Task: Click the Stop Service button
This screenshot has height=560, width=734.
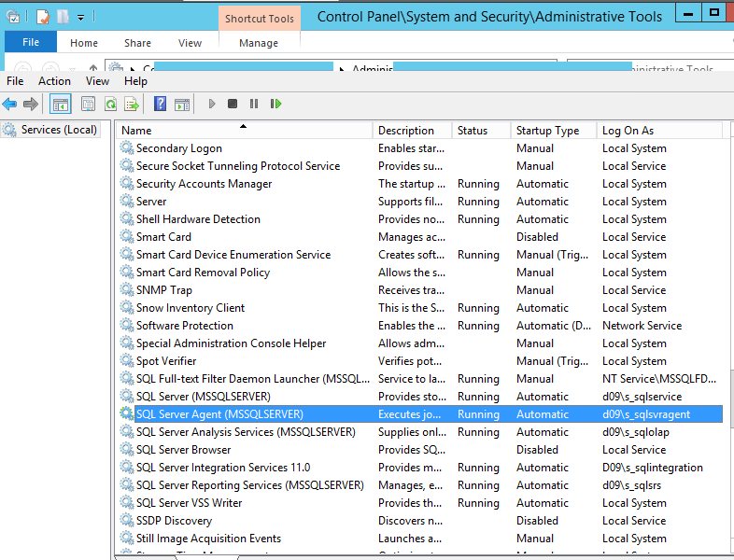Action: [x=233, y=104]
